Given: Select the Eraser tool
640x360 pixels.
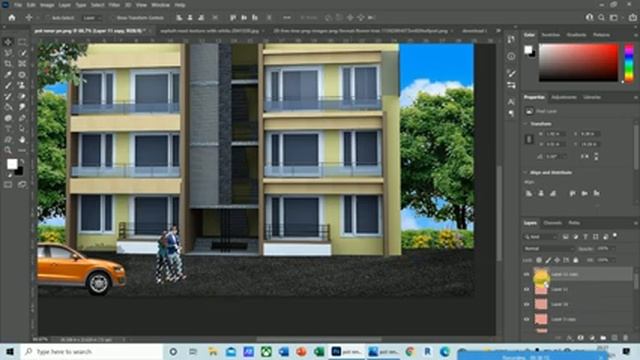Looking at the screenshot, I should pos(22,96).
